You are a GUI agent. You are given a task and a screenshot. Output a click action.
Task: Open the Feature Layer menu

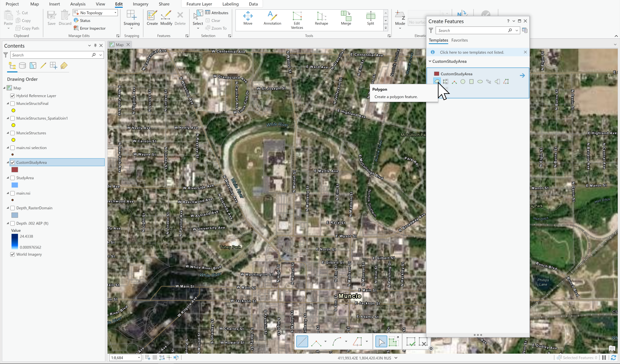pyautogui.click(x=199, y=4)
